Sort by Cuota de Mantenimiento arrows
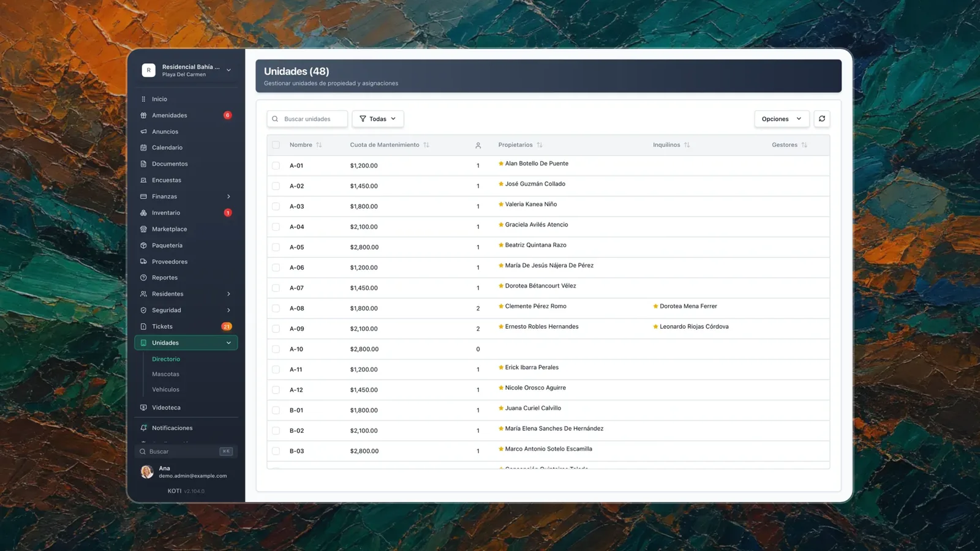This screenshot has height=551, width=980. [426, 145]
